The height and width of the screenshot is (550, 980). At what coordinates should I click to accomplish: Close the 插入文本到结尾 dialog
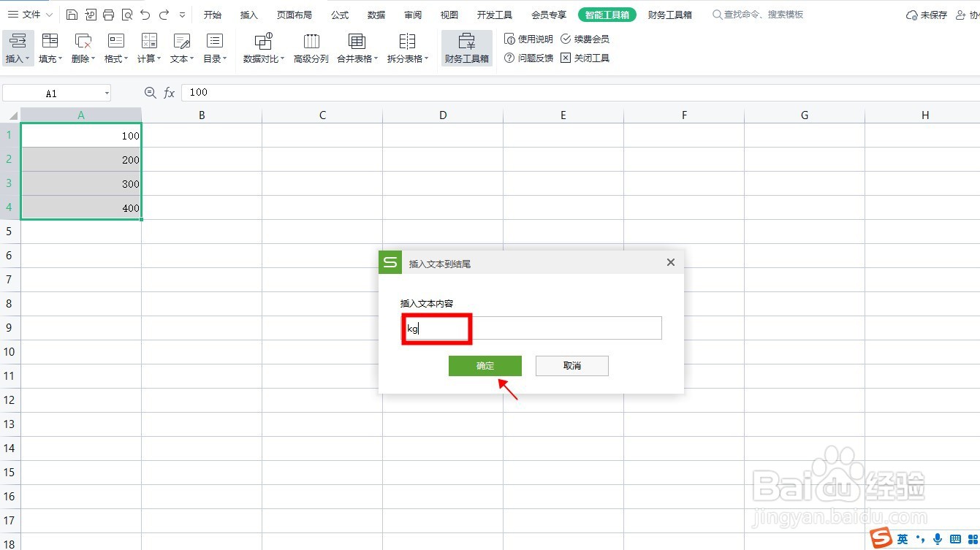[x=671, y=262]
